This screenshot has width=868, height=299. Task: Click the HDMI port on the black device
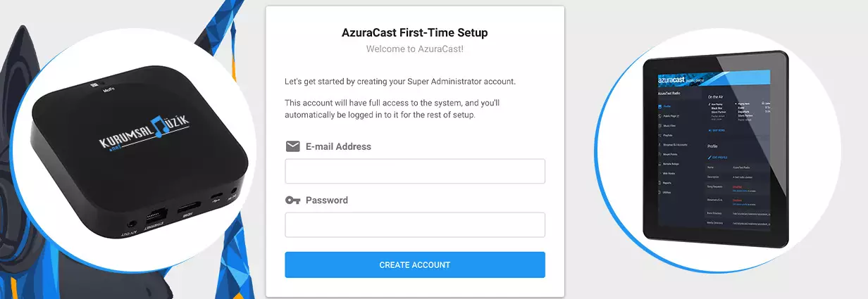tap(188, 210)
